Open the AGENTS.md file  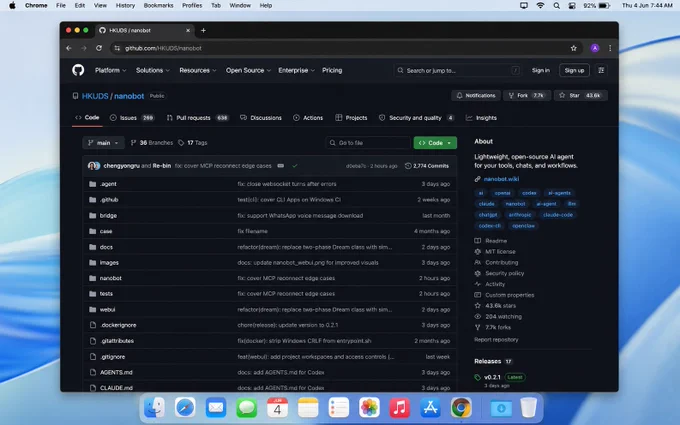[x=116, y=372]
